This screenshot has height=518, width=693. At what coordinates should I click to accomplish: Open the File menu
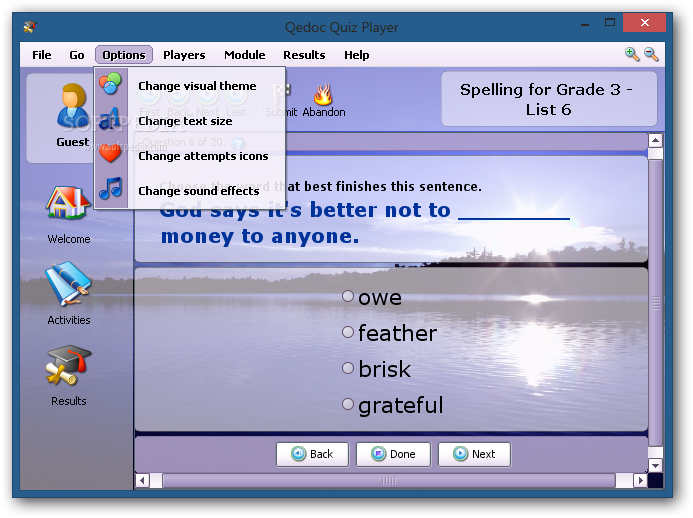click(42, 55)
